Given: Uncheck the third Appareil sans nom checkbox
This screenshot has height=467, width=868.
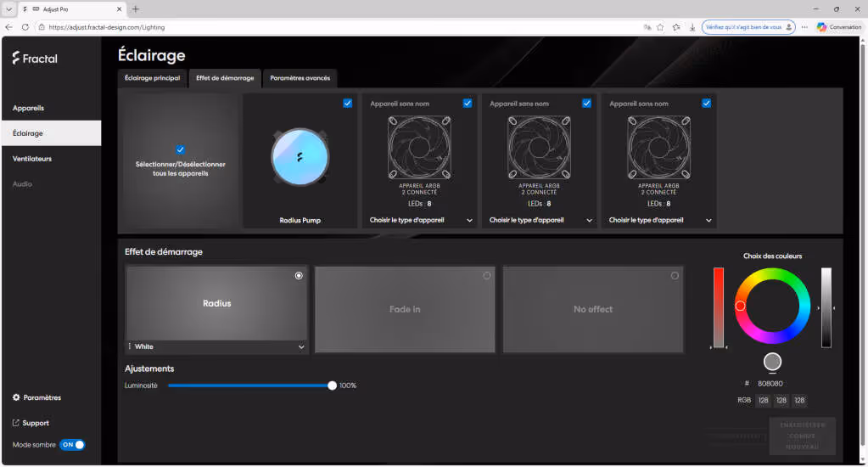Looking at the screenshot, I should click(x=706, y=103).
